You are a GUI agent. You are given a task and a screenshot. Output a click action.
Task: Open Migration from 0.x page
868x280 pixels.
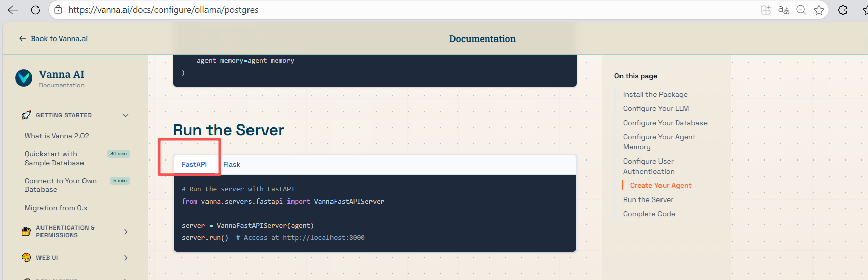tap(56, 208)
